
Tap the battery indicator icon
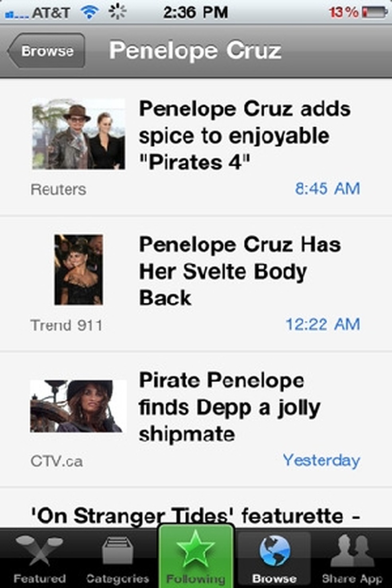(x=374, y=12)
